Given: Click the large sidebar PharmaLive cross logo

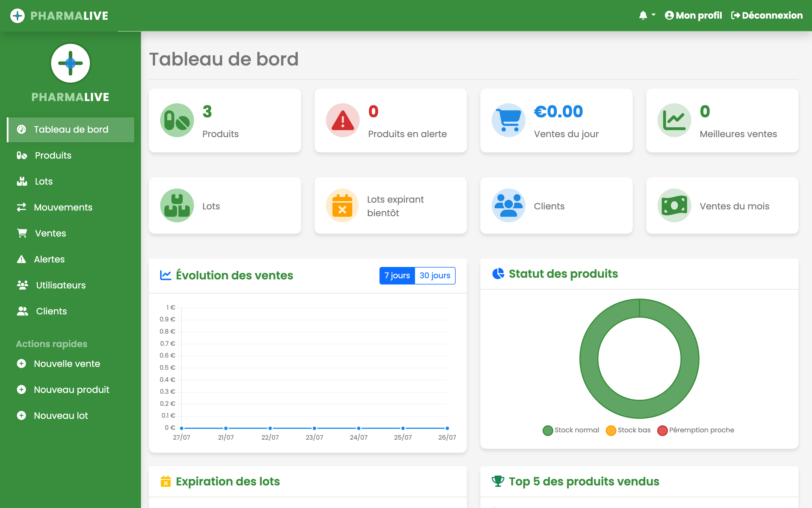Looking at the screenshot, I should pos(70,63).
